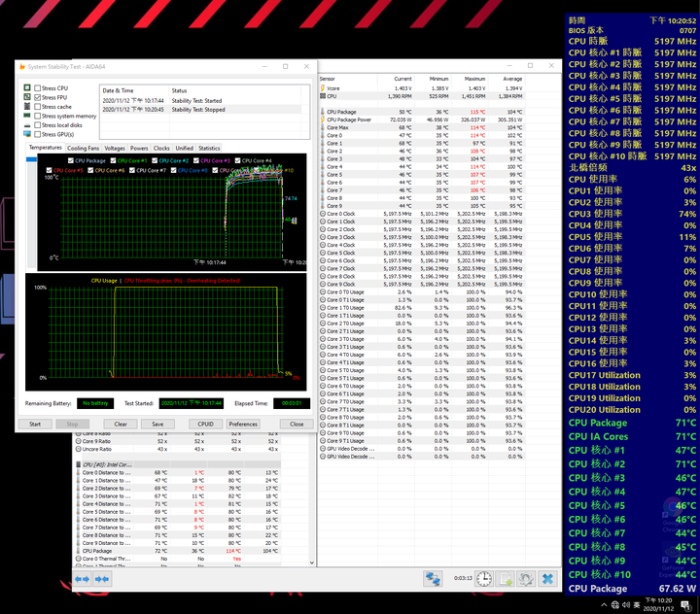Switch to the Powers tab
The image size is (700, 614).
tap(139, 148)
